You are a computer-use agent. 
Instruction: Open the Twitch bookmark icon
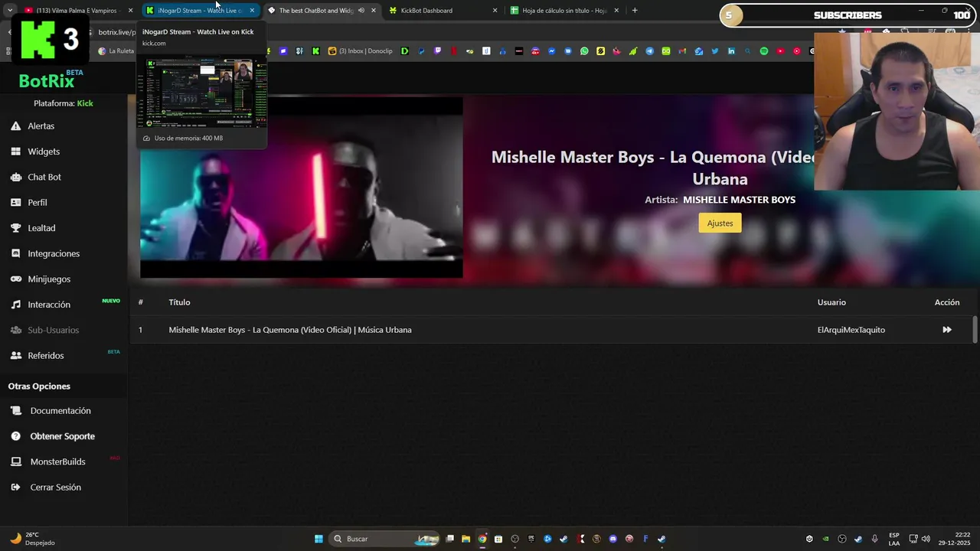click(x=437, y=51)
